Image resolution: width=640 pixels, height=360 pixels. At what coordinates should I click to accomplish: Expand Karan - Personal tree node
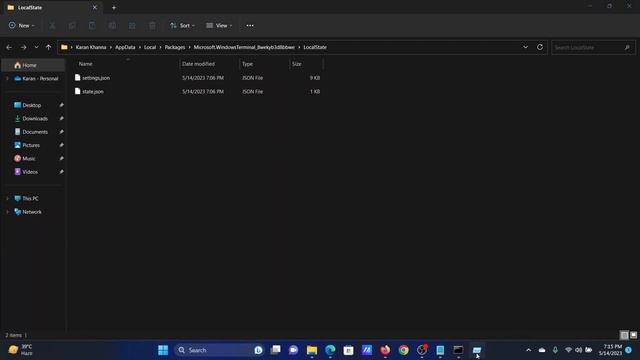[x=7, y=78]
